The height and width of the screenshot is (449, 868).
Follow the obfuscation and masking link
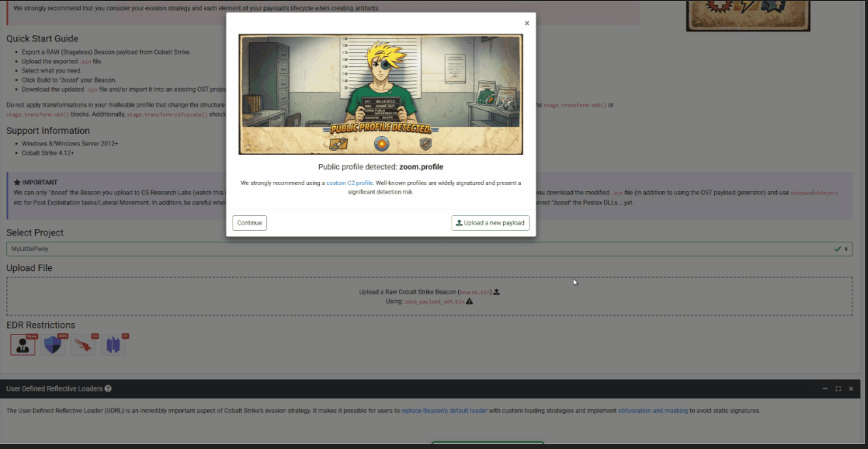[x=653, y=411]
